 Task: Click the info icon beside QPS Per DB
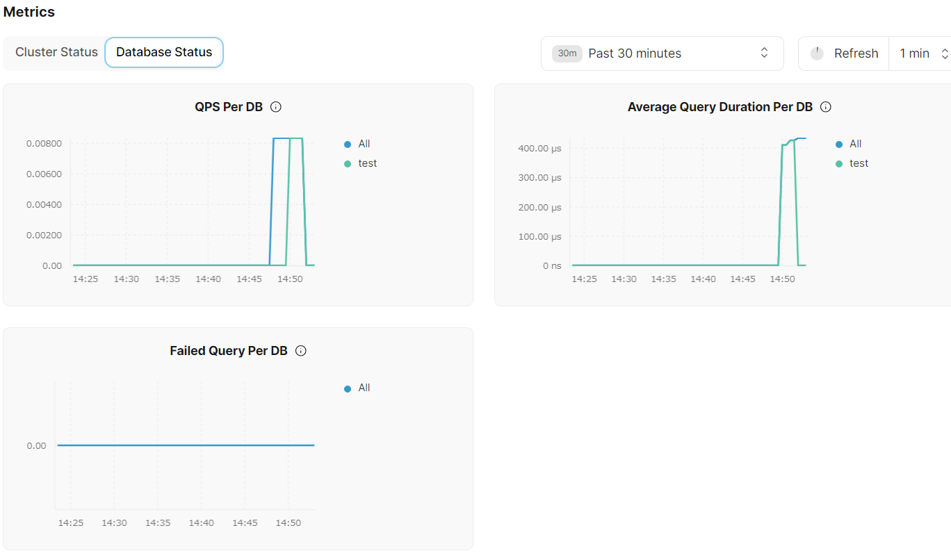pyautogui.click(x=276, y=107)
